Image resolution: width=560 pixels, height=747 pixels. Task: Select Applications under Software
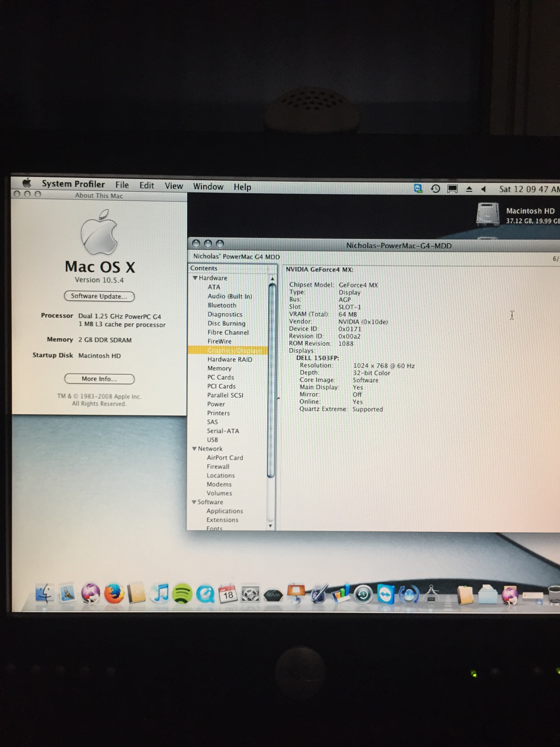tap(225, 511)
